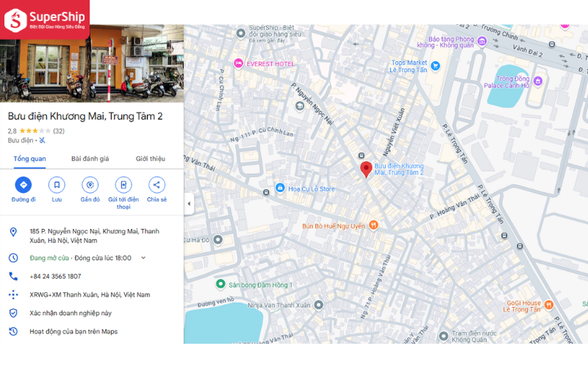Open the Gần đó nearby search icon
The image size is (588, 368).
(90, 185)
